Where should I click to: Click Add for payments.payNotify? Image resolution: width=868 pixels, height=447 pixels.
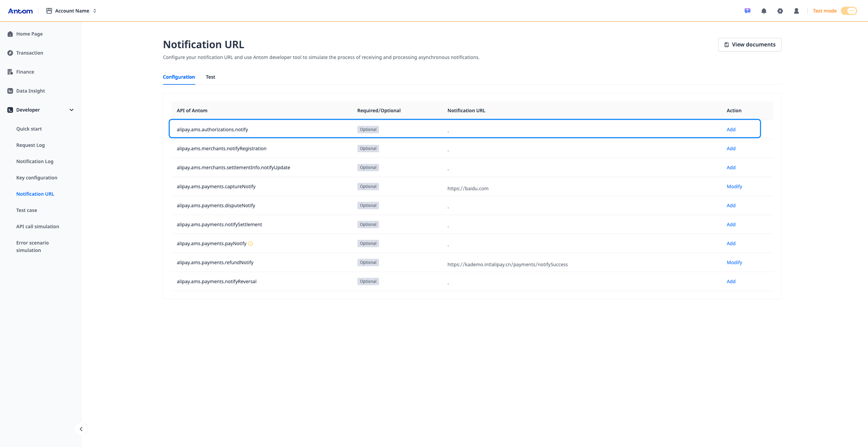(731, 244)
